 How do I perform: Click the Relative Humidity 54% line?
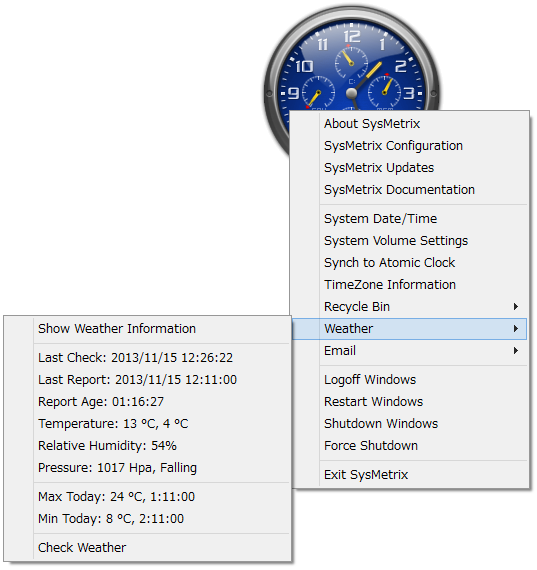coord(147,446)
